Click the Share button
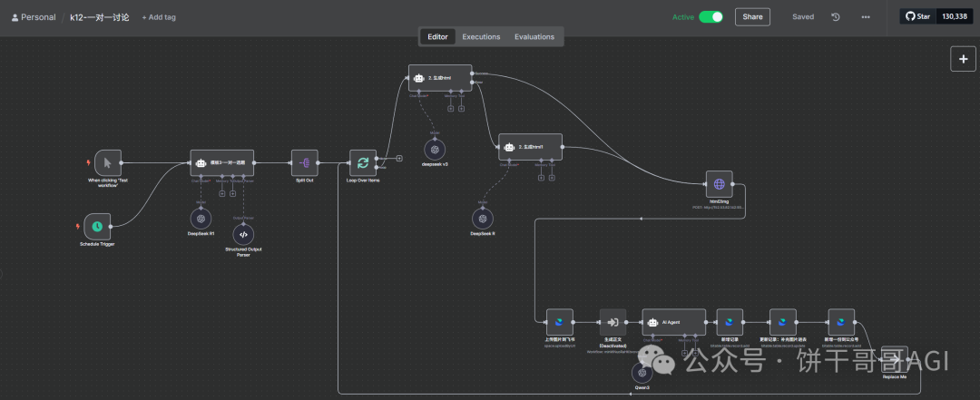The image size is (980, 400). 752,17
